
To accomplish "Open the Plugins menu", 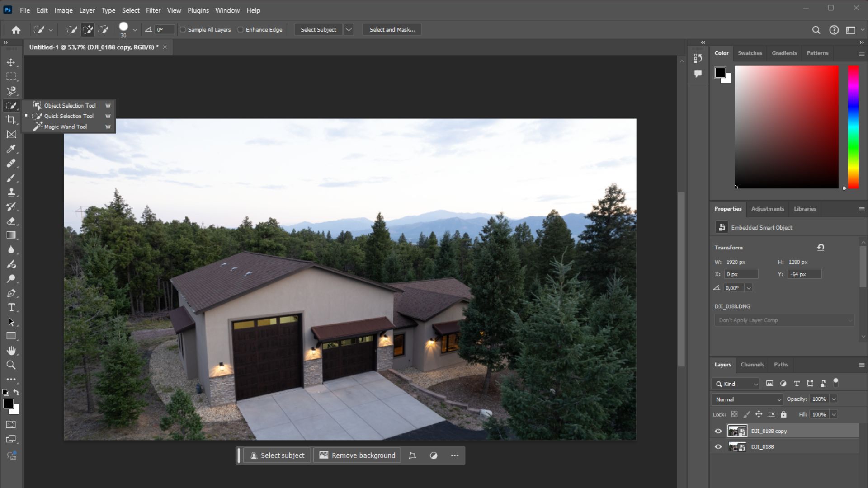I will tap(198, 10).
